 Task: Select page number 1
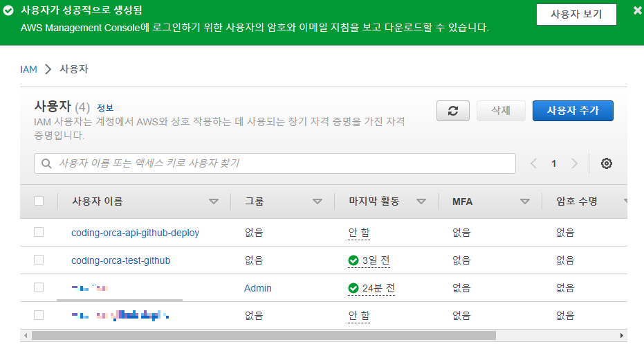click(553, 163)
